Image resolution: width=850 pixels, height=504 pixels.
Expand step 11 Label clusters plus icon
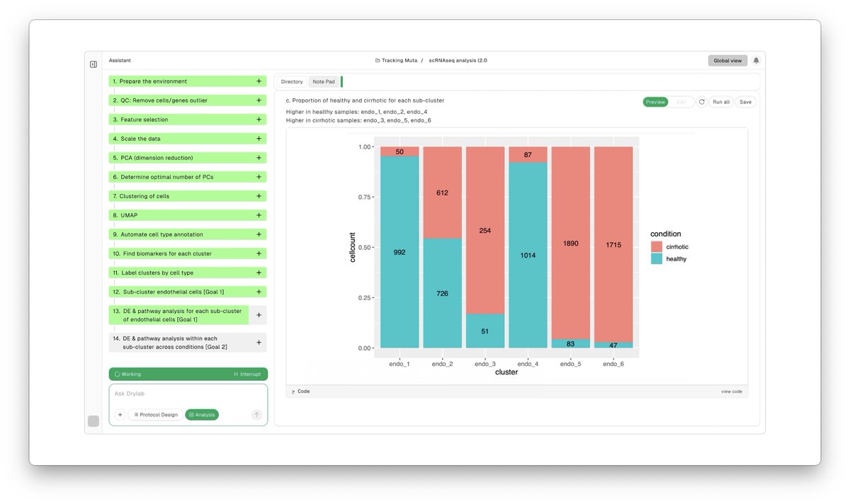click(x=259, y=273)
